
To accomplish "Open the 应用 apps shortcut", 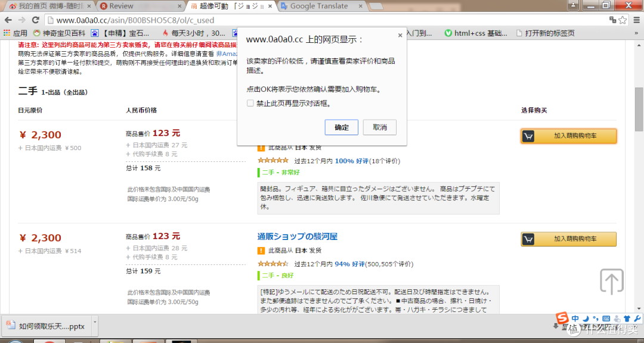I will (15, 33).
